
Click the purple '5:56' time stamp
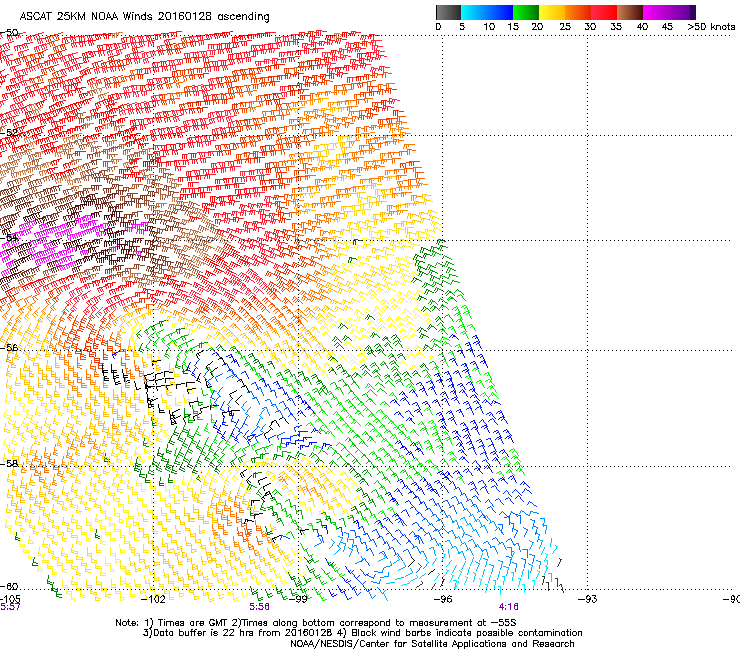pos(259,607)
